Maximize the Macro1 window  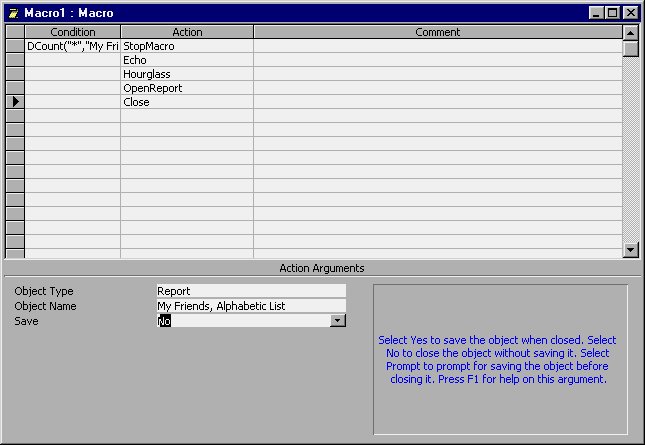[x=612, y=13]
